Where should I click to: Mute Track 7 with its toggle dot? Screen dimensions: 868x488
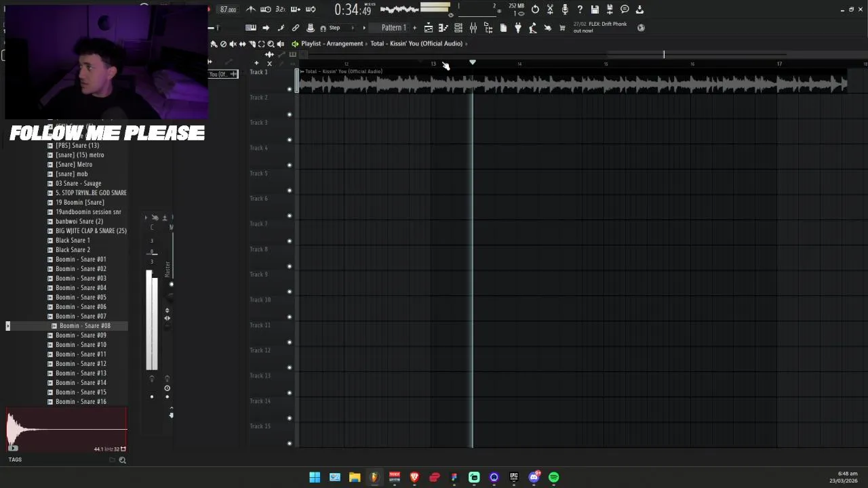pos(290,241)
